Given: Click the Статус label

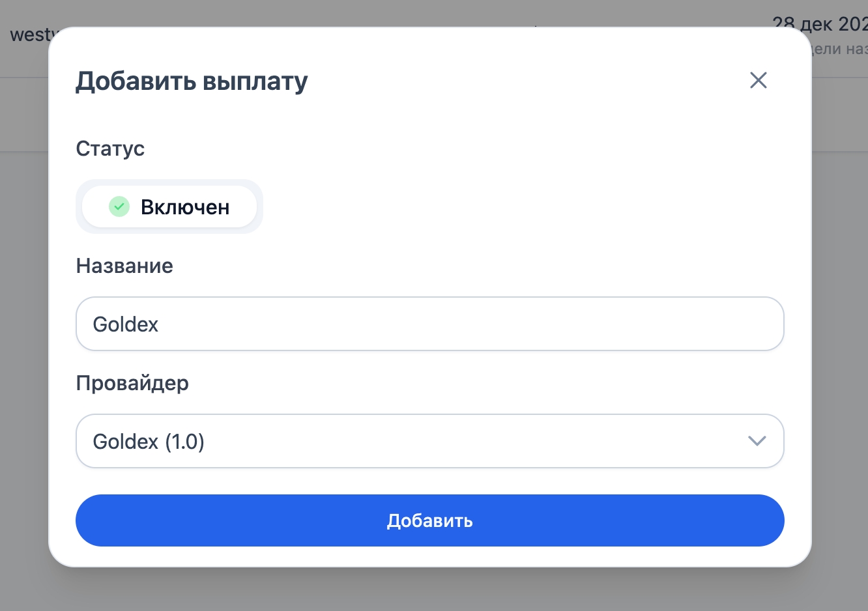Looking at the screenshot, I should (x=110, y=149).
